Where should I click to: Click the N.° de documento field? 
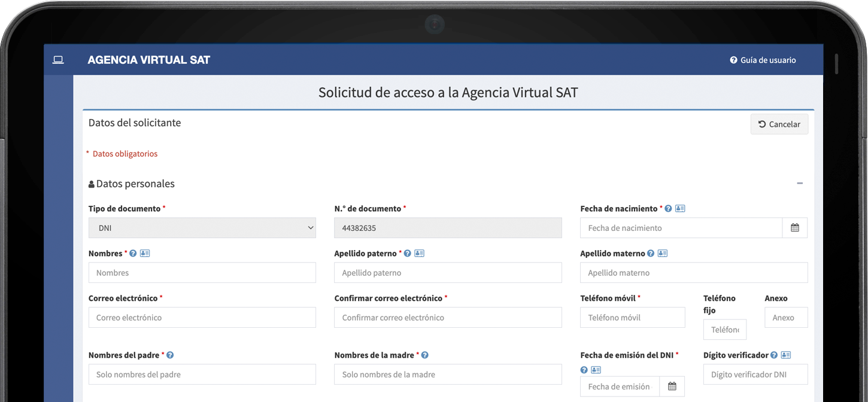point(448,228)
